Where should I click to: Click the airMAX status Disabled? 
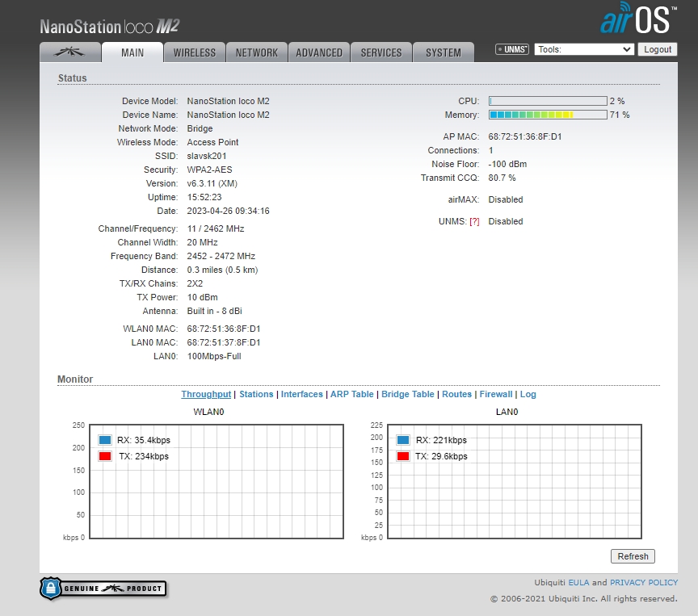(506, 199)
